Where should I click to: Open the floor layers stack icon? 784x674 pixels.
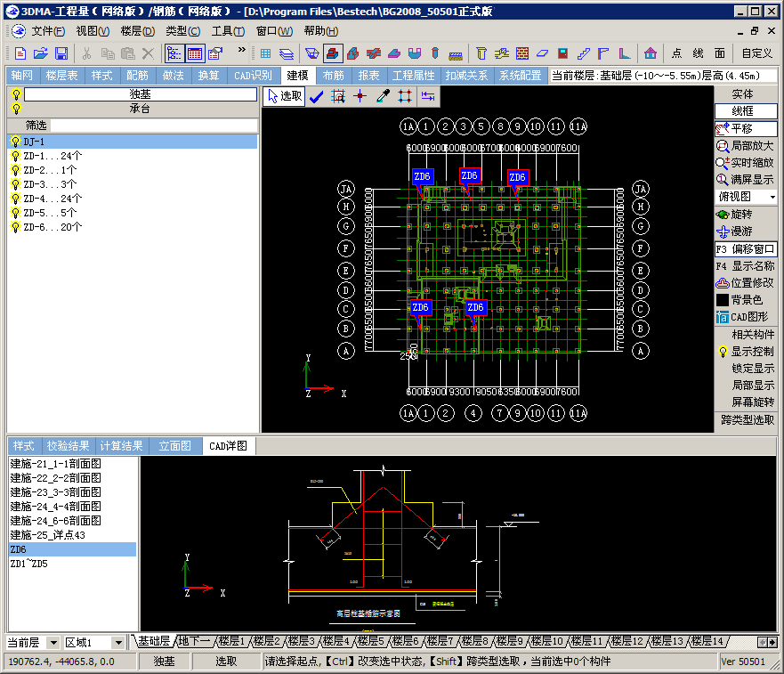(287, 53)
